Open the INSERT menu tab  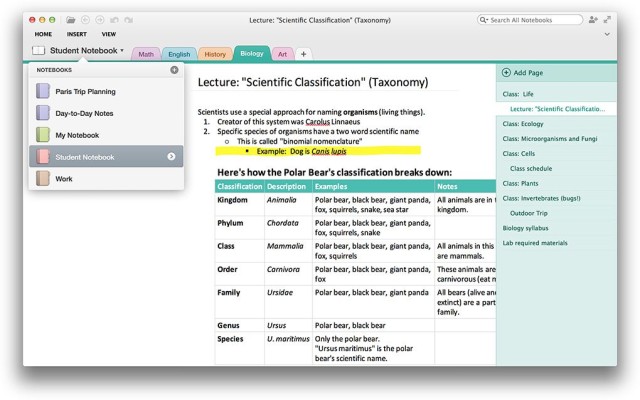coord(77,34)
